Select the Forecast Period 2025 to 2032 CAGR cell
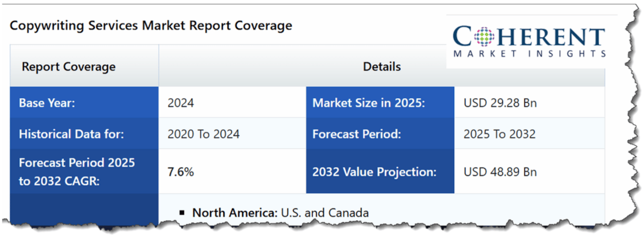This screenshot has width=644, height=237. [x=84, y=172]
